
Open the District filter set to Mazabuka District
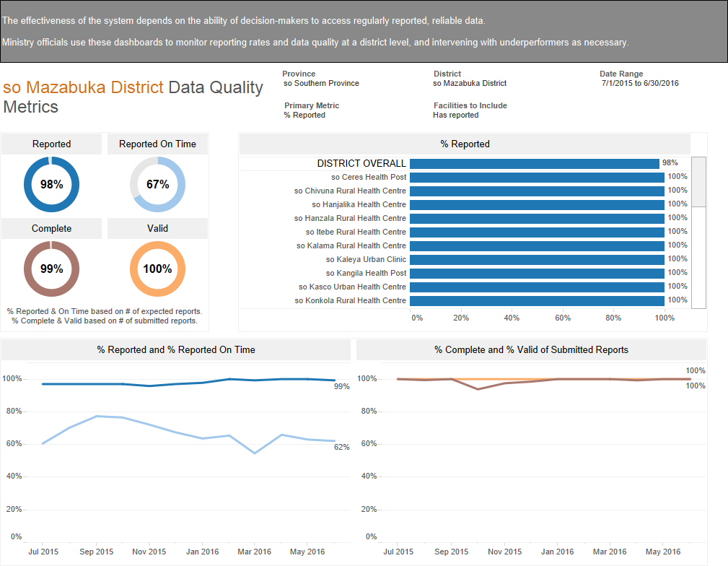click(470, 83)
